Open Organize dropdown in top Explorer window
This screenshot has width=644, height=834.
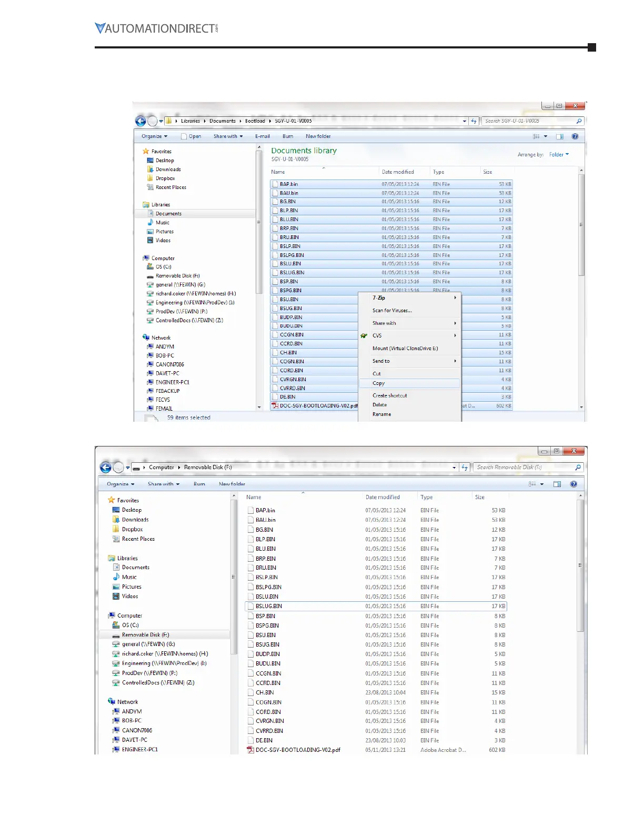point(154,136)
